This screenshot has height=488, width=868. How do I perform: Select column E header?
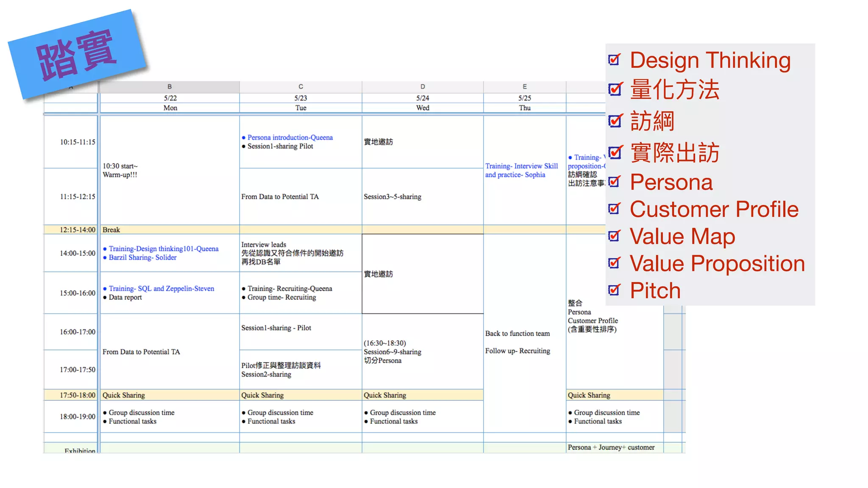coord(525,86)
